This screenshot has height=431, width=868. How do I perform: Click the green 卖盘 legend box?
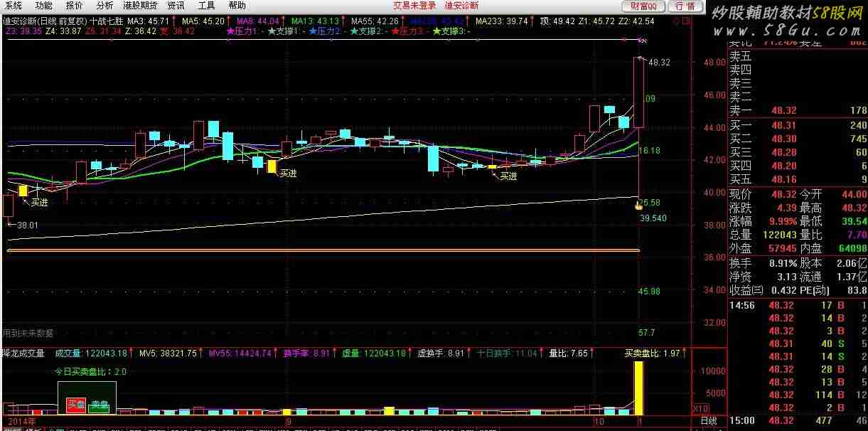tap(99, 405)
